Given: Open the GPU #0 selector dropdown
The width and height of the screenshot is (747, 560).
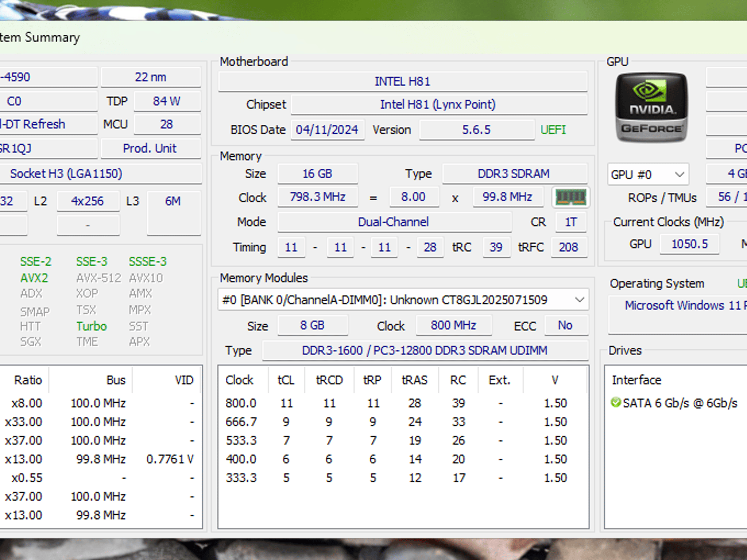Looking at the screenshot, I should (648, 174).
